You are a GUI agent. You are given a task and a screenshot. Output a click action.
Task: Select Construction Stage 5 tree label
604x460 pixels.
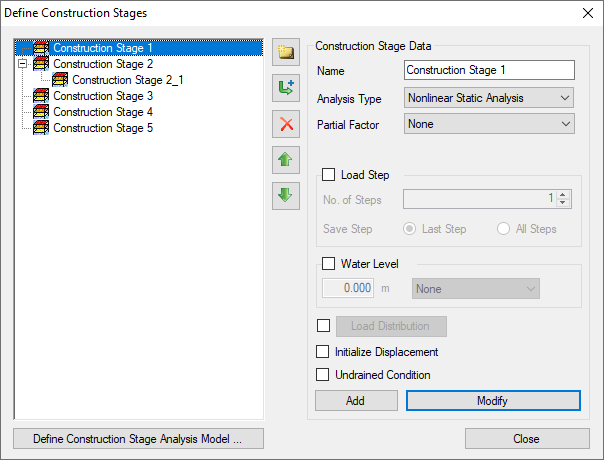pyautogui.click(x=103, y=128)
